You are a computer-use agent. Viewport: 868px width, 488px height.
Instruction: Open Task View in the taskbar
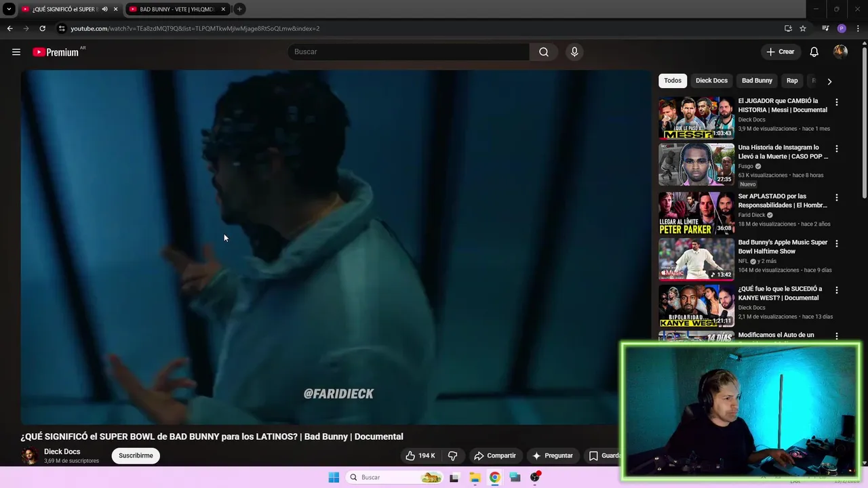coord(454,478)
